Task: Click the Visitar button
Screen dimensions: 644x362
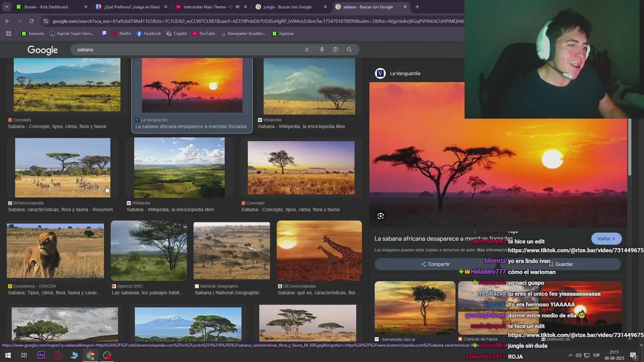Action: [606, 239]
